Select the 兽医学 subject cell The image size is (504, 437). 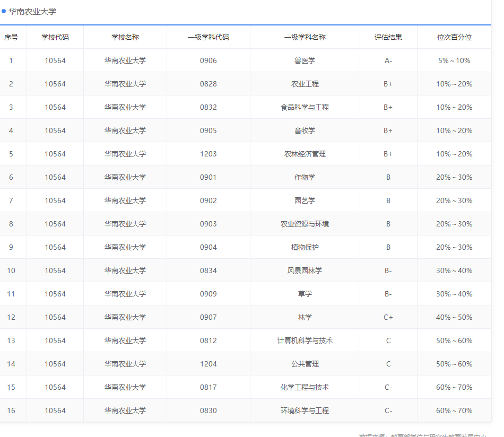[x=305, y=61]
